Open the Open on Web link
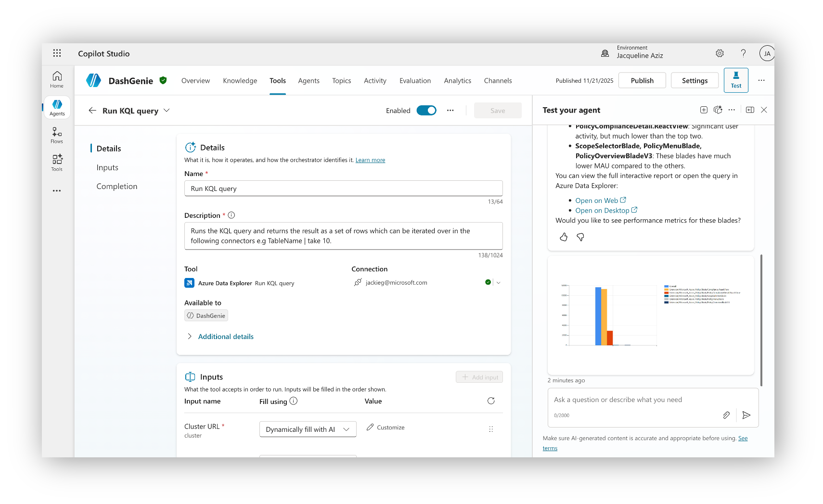 601,201
